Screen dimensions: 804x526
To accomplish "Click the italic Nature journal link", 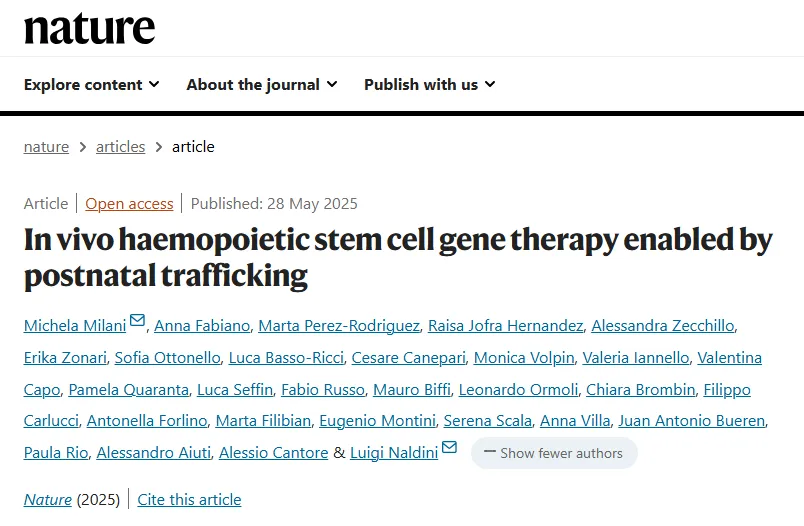I will pos(48,499).
